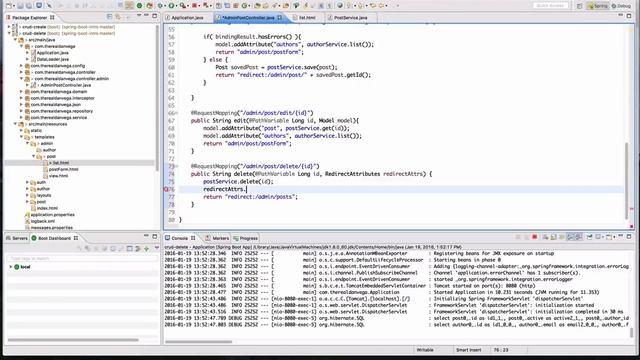Select the AdminPostController.java editor tab
The height and width of the screenshot is (360, 640).
coord(248,18)
